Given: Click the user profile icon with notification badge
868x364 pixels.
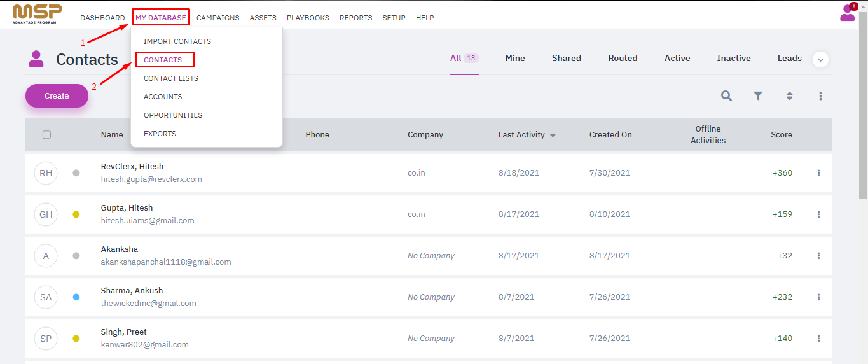Looking at the screenshot, I should point(848,12).
